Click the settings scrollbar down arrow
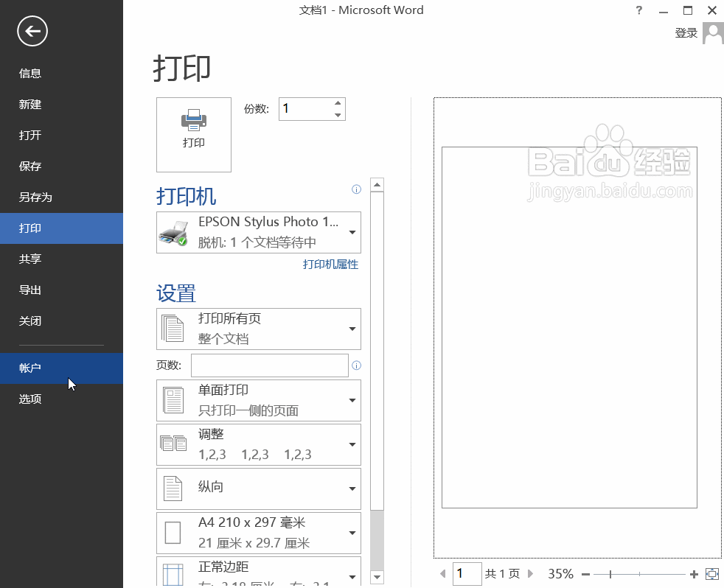The height and width of the screenshot is (588, 724). [377, 577]
